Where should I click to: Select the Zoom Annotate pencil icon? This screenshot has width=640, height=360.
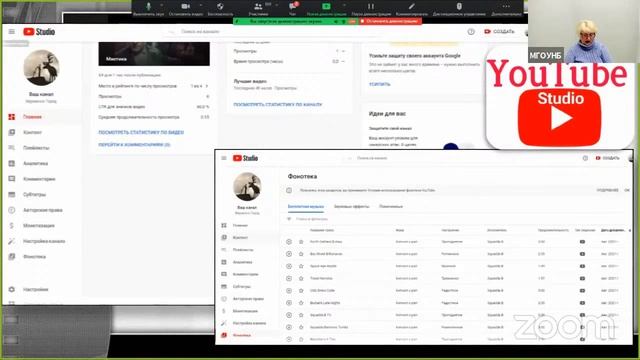point(411,6)
